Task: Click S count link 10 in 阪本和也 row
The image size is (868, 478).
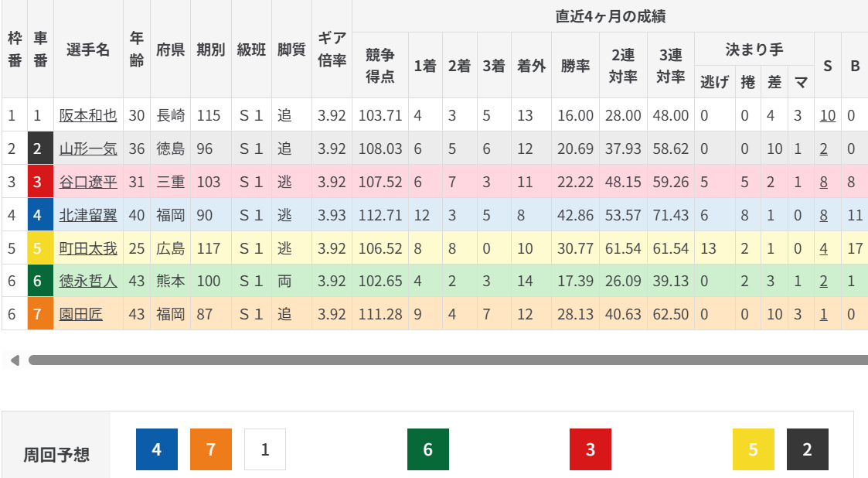Action: tap(827, 115)
